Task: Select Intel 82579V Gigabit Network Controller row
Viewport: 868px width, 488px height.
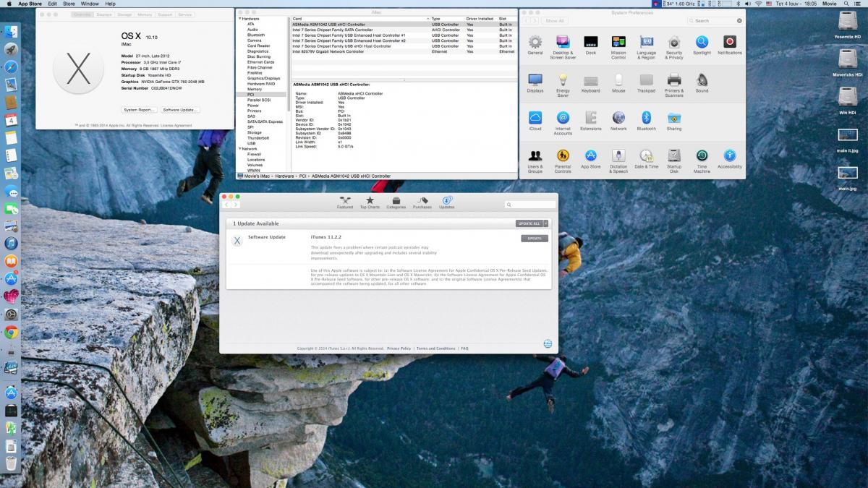Action: (403, 51)
